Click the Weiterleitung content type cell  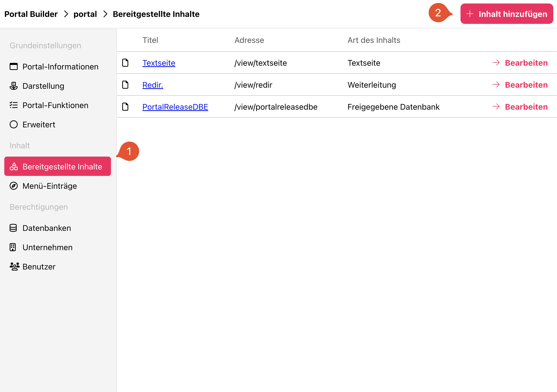372,85
